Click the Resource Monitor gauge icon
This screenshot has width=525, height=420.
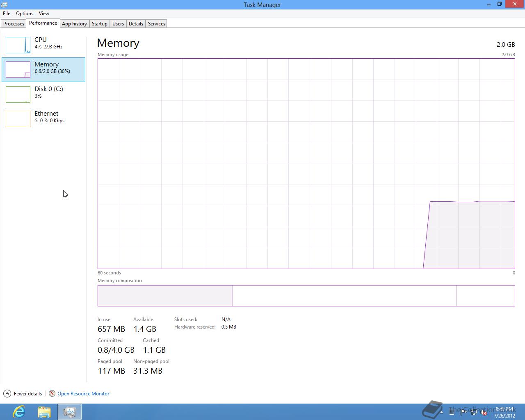[52, 393]
